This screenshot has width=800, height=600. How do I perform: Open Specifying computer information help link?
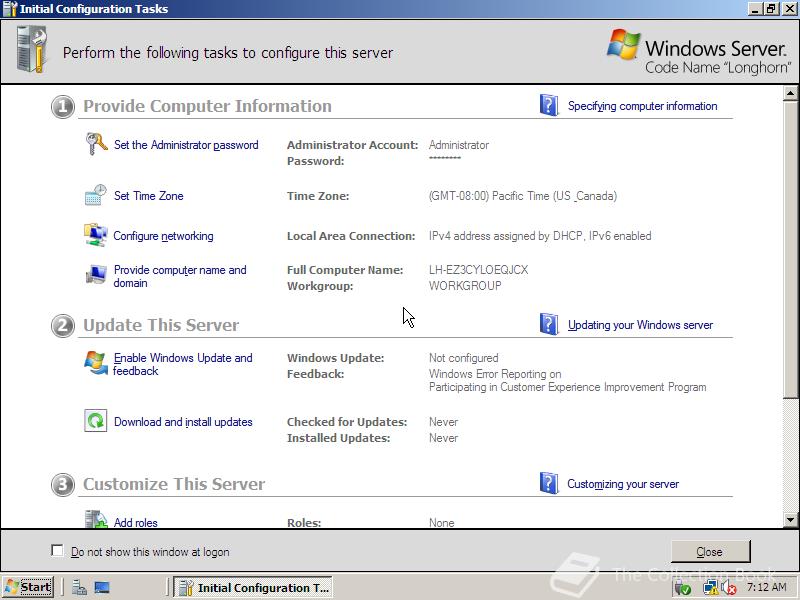(x=642, y=106)
